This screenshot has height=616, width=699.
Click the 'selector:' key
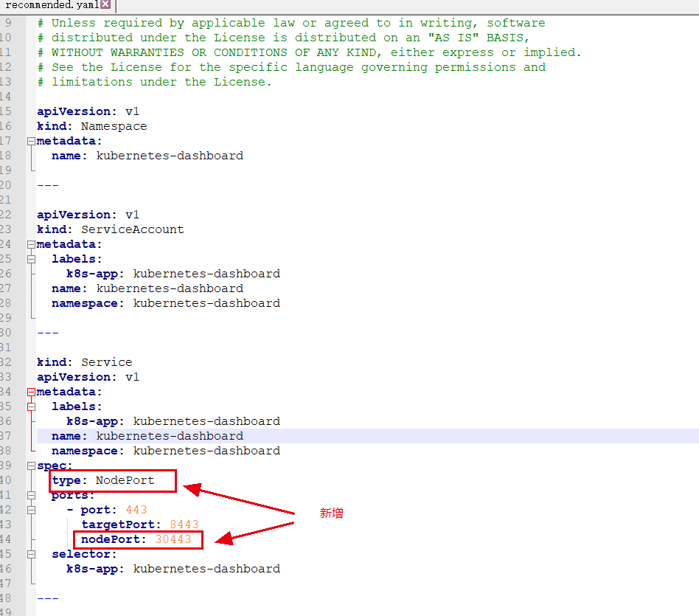[84, 554]
